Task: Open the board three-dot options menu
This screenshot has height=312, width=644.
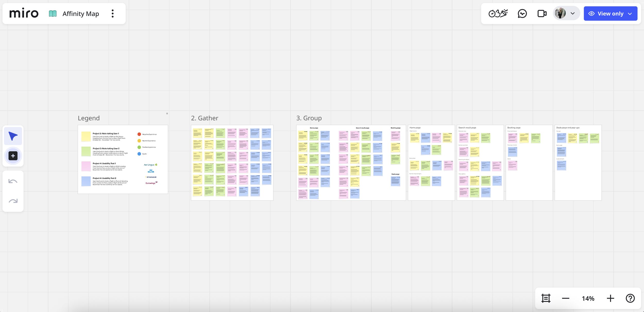Action: pos(113,13)
